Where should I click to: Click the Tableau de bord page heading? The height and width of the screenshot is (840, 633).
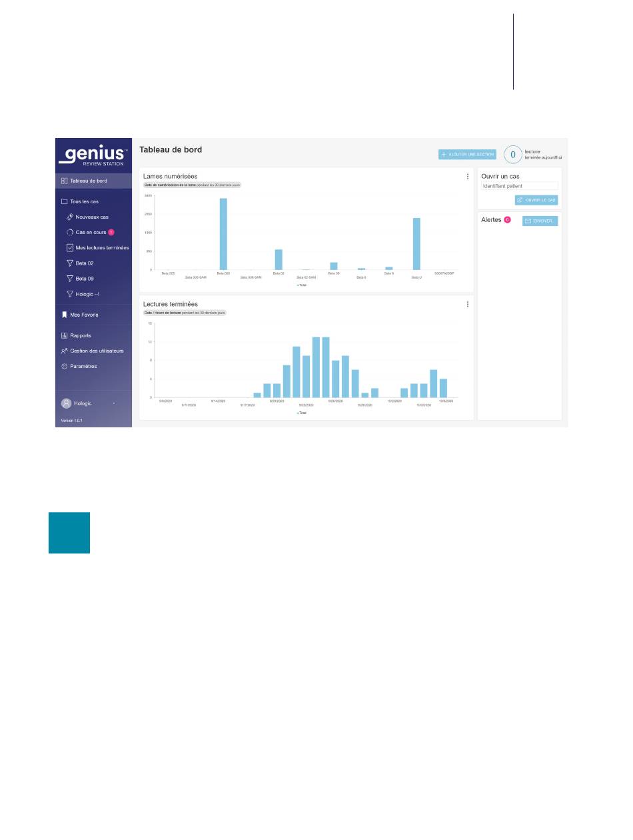(171, 150)
